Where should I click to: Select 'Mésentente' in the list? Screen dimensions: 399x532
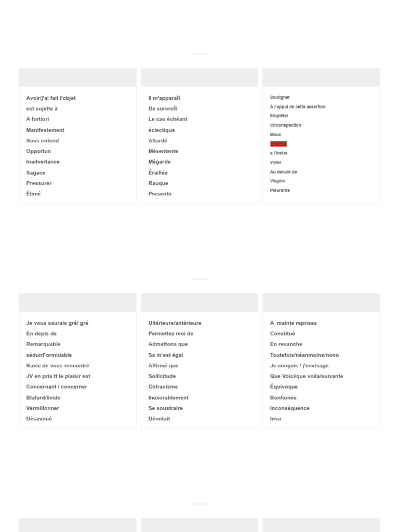[163, 151]
